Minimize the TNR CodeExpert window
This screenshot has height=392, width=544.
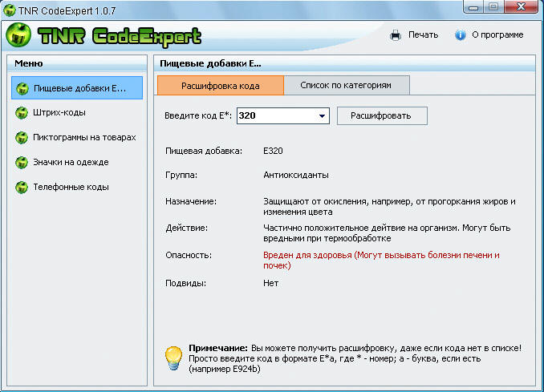pyautogui.click(x=473, y=7)
